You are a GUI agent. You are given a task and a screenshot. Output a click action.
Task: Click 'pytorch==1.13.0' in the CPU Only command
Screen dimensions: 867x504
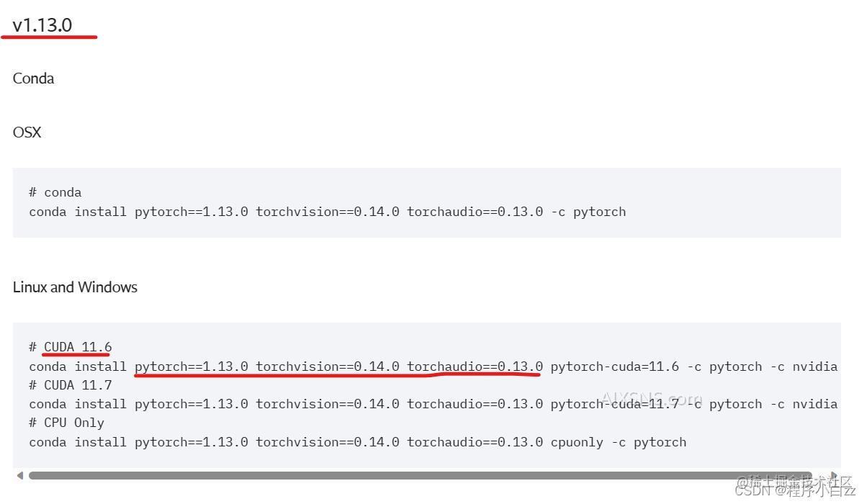tap(191, 442)
